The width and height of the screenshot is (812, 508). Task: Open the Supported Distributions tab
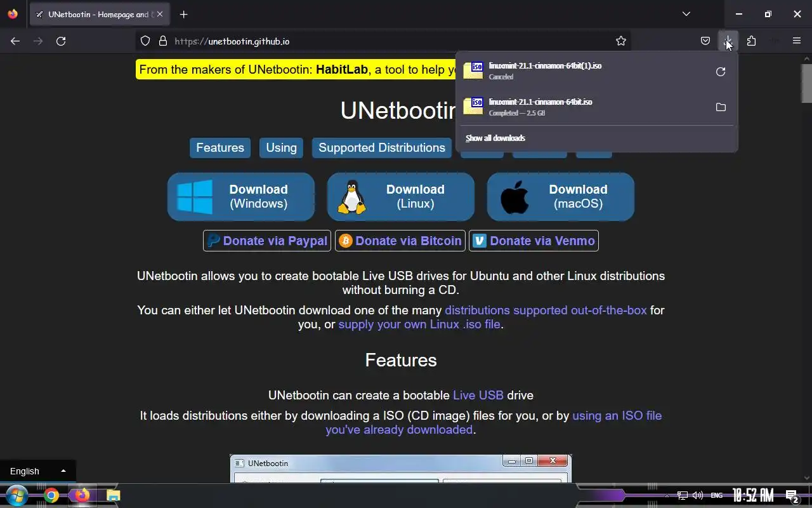pyautogui.click(x=382, y=147)
